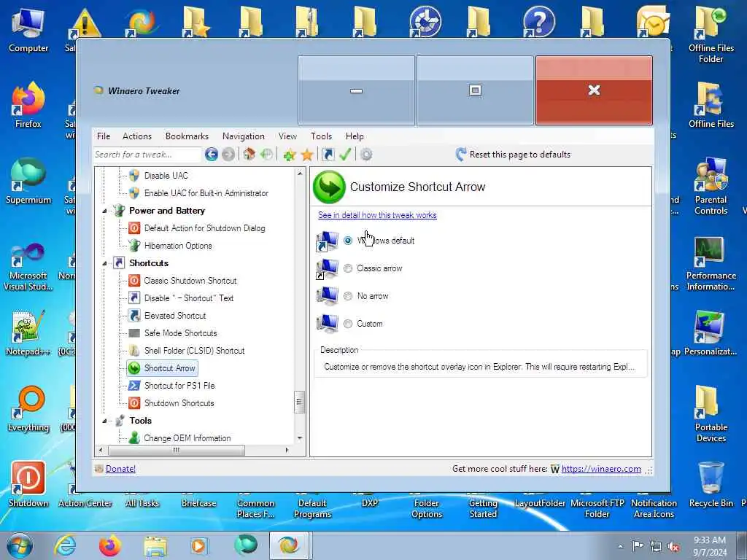Select the Supermium desktop icon

[28, 182]
